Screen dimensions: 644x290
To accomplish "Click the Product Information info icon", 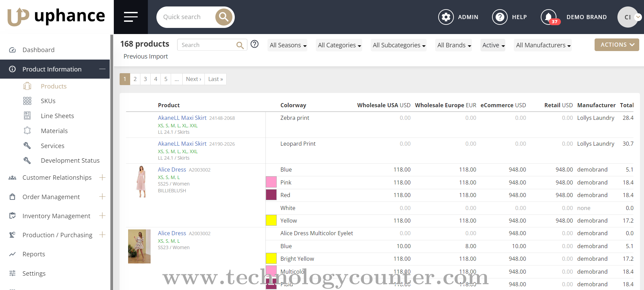I will click(x=12, y=69).
